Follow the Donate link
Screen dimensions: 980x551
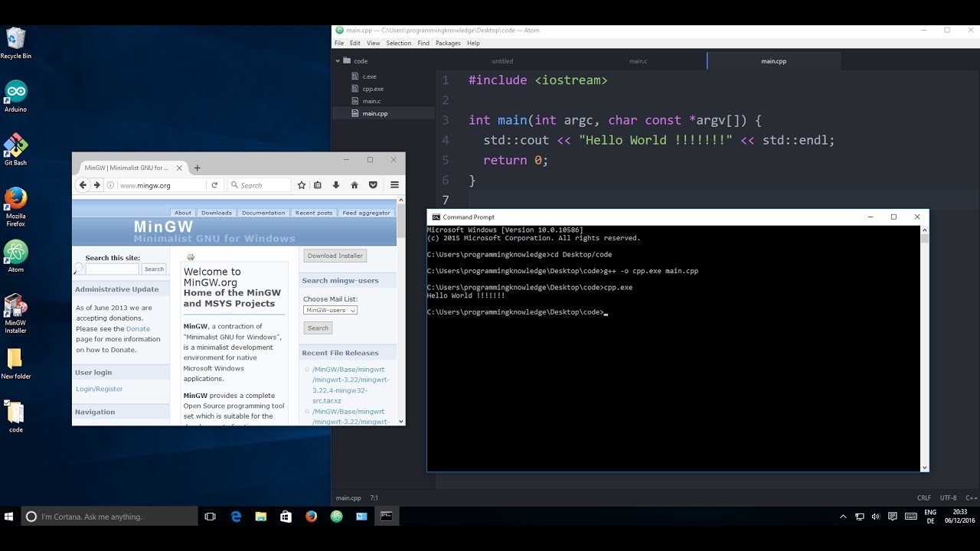click(x=138, y=329)
